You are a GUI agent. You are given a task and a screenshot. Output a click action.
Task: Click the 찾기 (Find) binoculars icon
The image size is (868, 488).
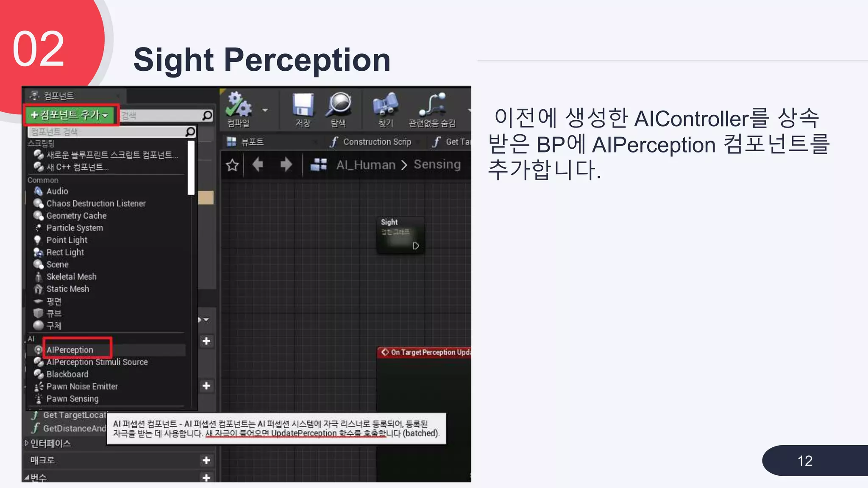pos(386,105)
